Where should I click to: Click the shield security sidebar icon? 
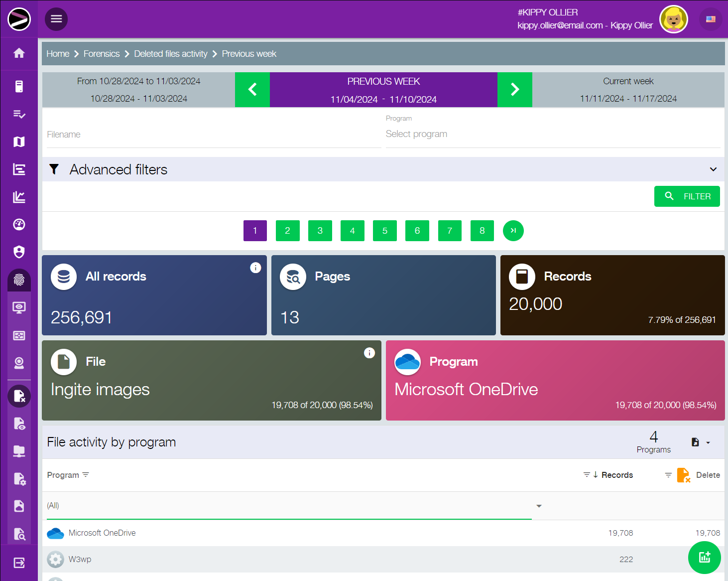[19, 252]
